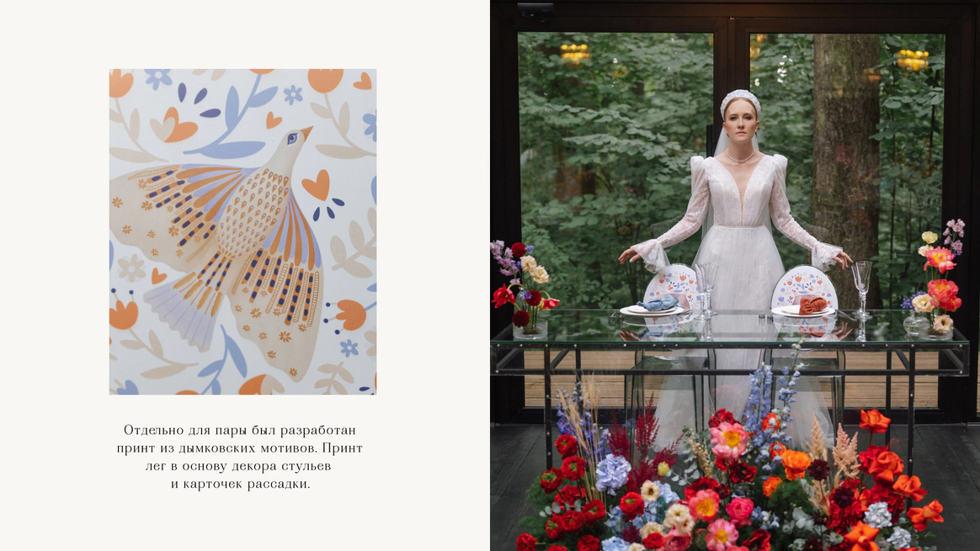Click the bride's pearl necklace
980x551 pixels.
(739, 157)
